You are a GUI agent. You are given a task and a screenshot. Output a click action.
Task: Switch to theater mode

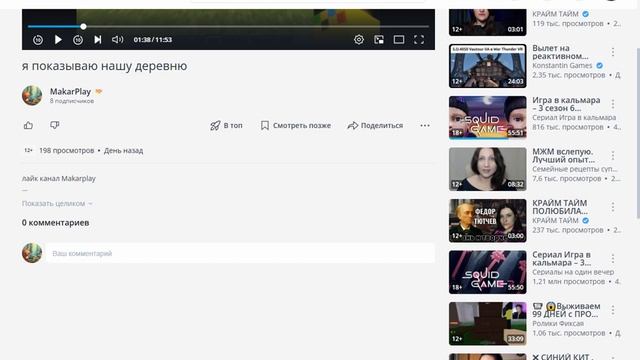pyautogui.click(x=399, y=40)
